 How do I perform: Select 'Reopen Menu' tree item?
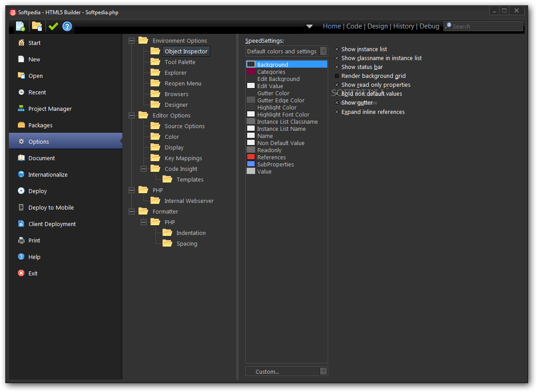(x=183, y=83)
